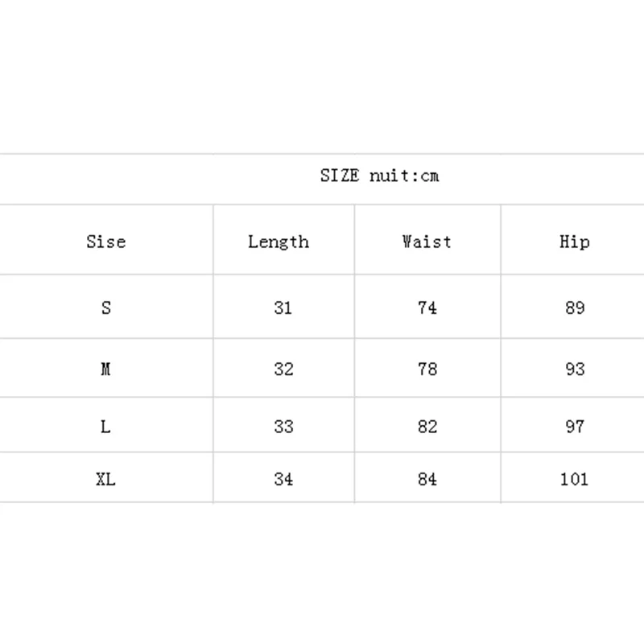Select the hip value 97 cell

[x=574, y=427]
